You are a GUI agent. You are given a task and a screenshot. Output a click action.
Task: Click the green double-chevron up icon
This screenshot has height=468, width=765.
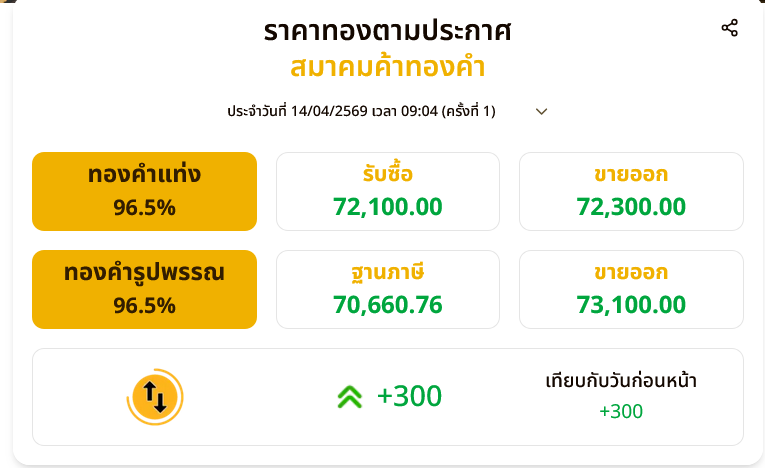tap(349, 397)
